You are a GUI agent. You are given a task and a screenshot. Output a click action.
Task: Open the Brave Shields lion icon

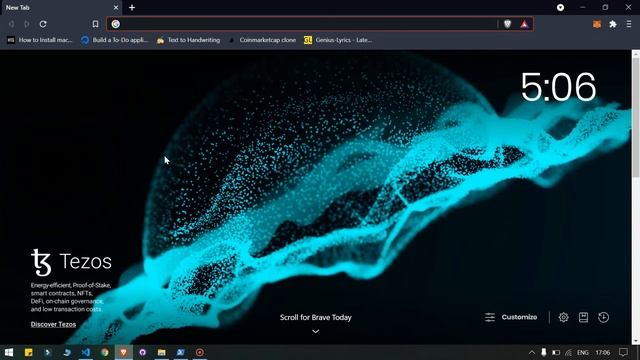coord(507,24)
